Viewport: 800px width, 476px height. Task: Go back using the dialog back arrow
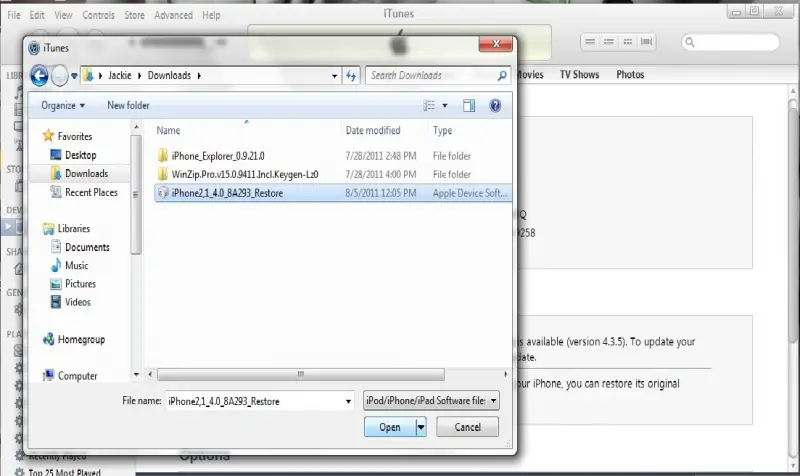[x=39, y=76]
